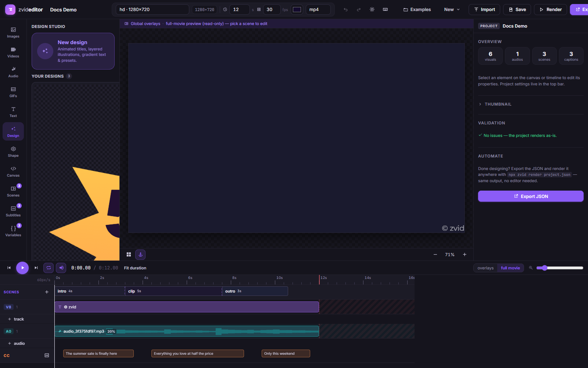Add a new scene with plus icon

point(47,292)
